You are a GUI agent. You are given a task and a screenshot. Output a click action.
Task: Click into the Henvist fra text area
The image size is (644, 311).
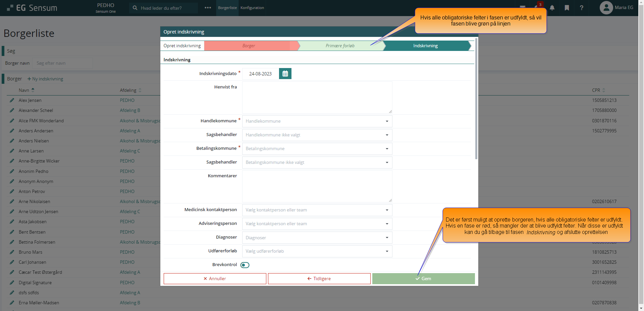tap(317, 98)
